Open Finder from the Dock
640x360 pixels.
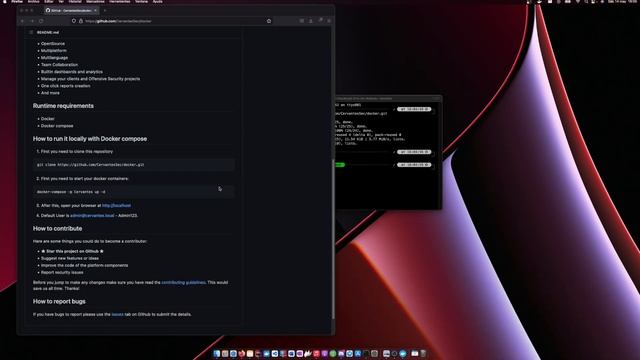pyautogui.click(x=216, y=353)
